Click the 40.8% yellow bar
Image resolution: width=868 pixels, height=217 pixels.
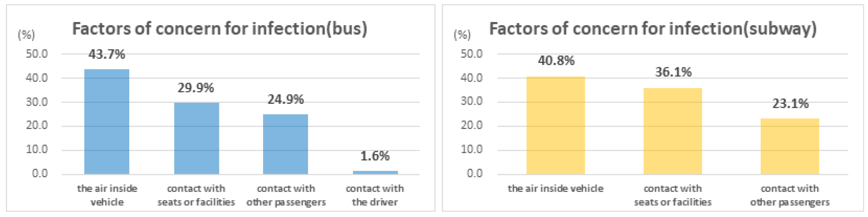(555, 125)
